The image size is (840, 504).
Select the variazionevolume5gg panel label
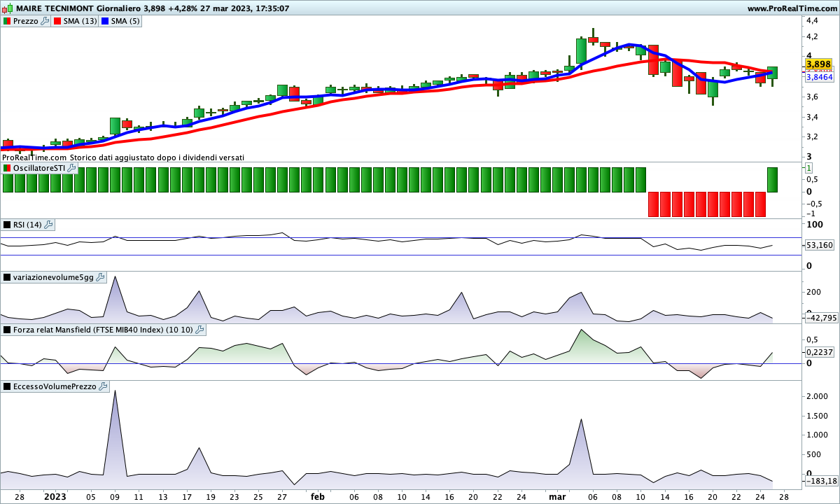point(53,277)
